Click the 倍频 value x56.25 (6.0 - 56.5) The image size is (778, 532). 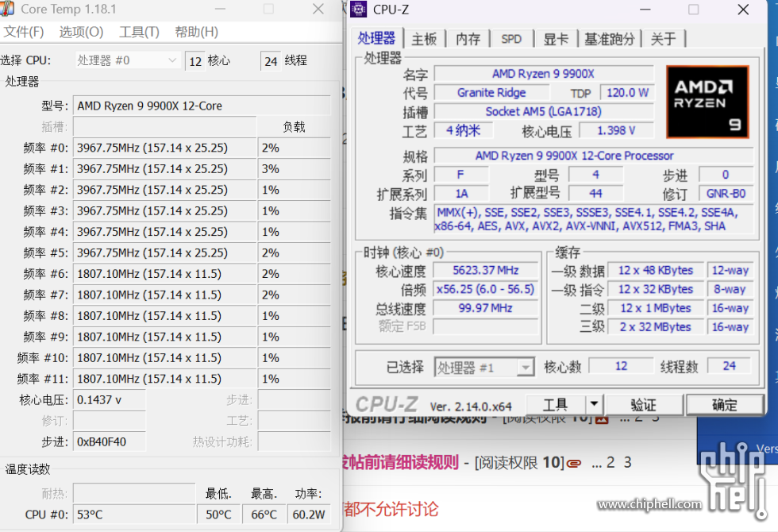(x=486, y=289)
